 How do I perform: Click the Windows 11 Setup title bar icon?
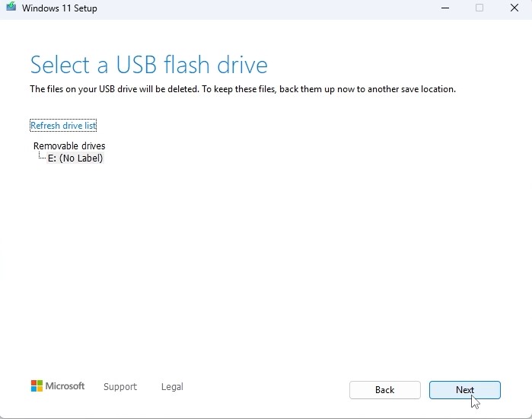click(9, 8)
